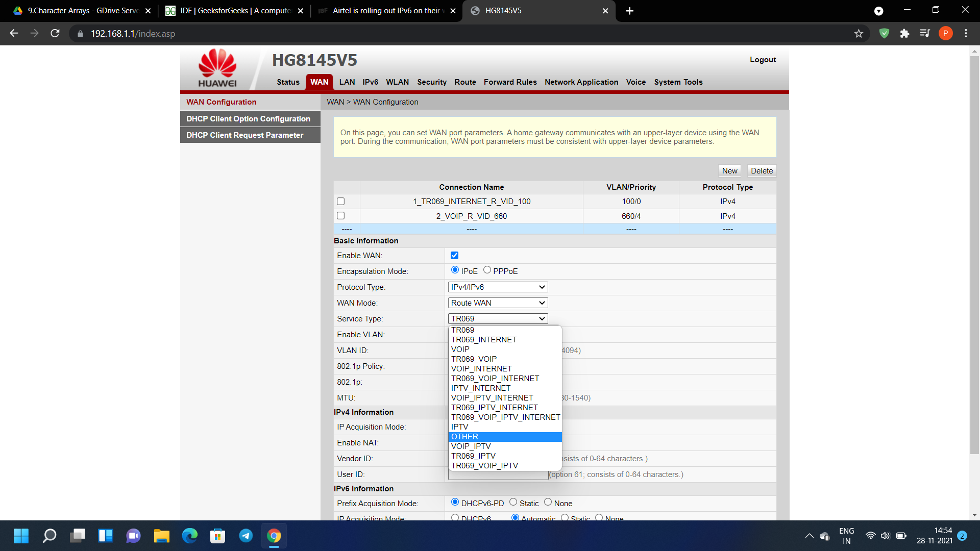Collapse the Service Type dropdown
This screenshot has height=551, width=980.
pyautogui.click(x=498, y=319)
